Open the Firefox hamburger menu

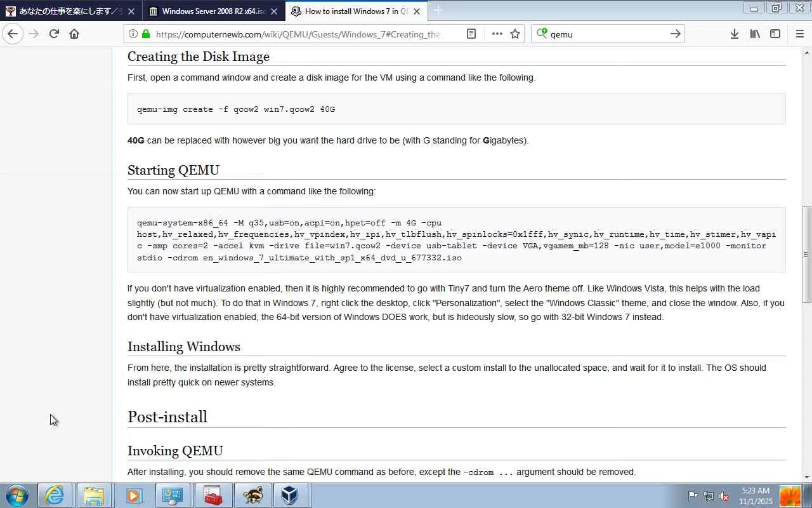[799, 34]
